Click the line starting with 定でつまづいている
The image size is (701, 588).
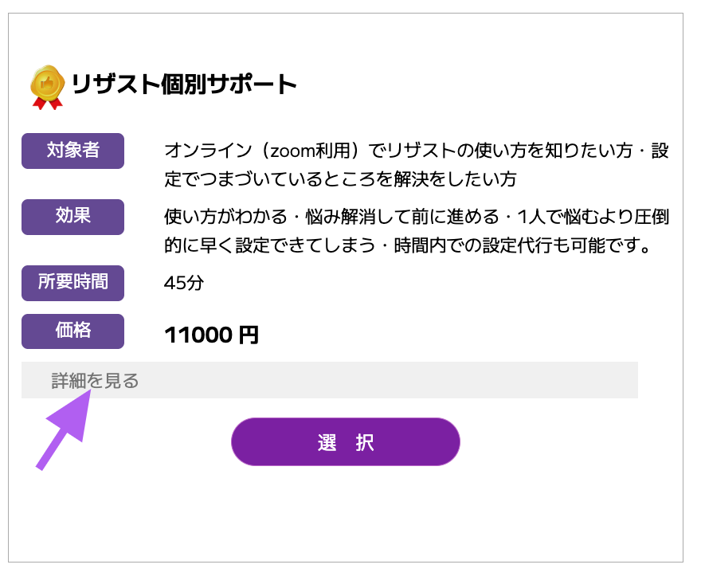(340, 178)
